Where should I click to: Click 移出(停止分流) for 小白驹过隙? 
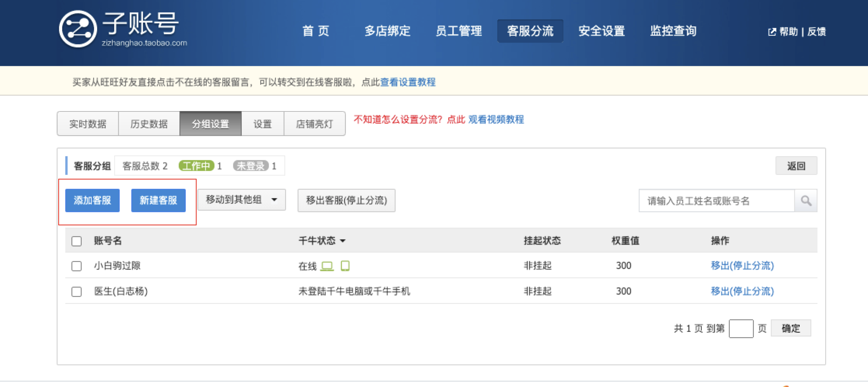pyautogui.click(x=743, y=266)
